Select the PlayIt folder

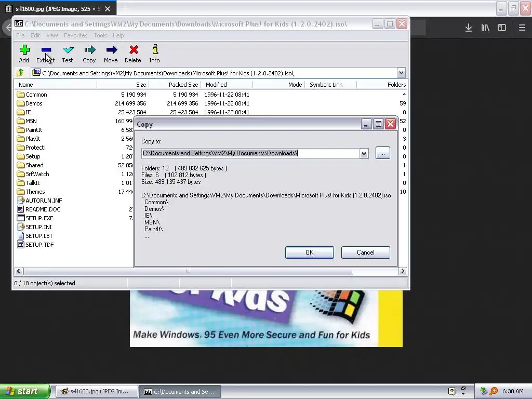(x=29, y=139)
